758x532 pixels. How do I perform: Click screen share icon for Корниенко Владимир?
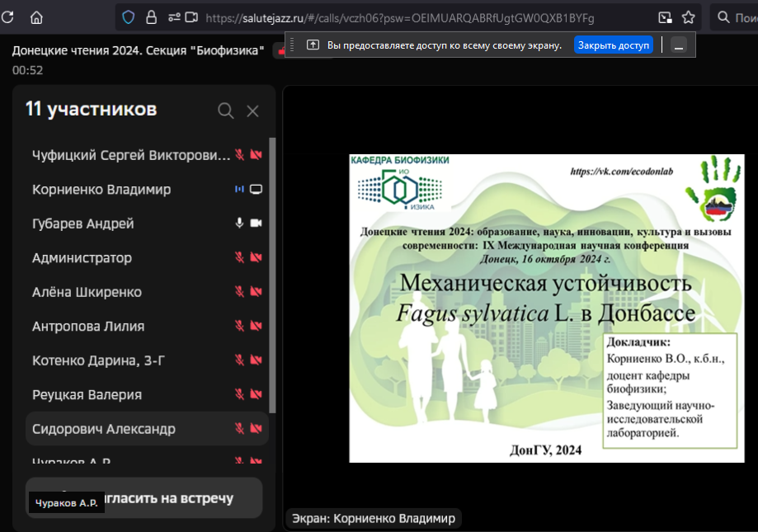tap(257, 190)
